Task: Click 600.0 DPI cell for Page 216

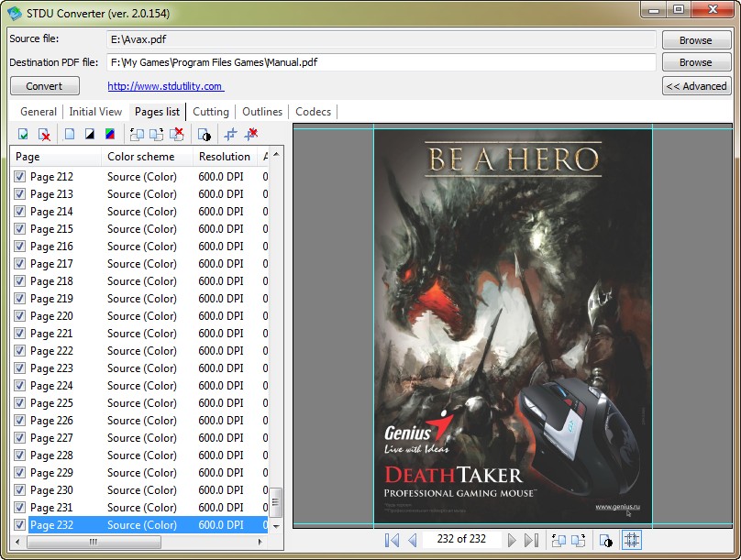Action: 221,247
